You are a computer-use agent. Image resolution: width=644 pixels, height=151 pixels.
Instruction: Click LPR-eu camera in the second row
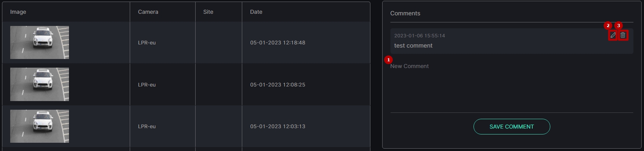pyautogui.click(x=147, y=85)
